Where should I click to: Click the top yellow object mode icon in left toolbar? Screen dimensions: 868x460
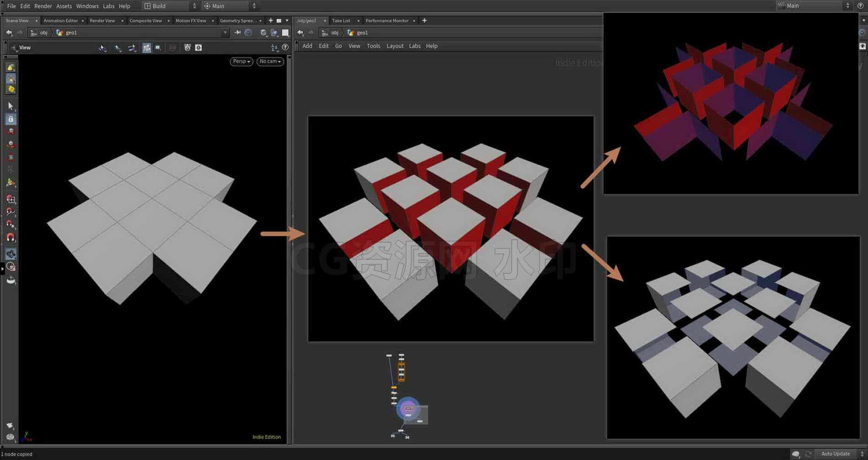(11, 67)
